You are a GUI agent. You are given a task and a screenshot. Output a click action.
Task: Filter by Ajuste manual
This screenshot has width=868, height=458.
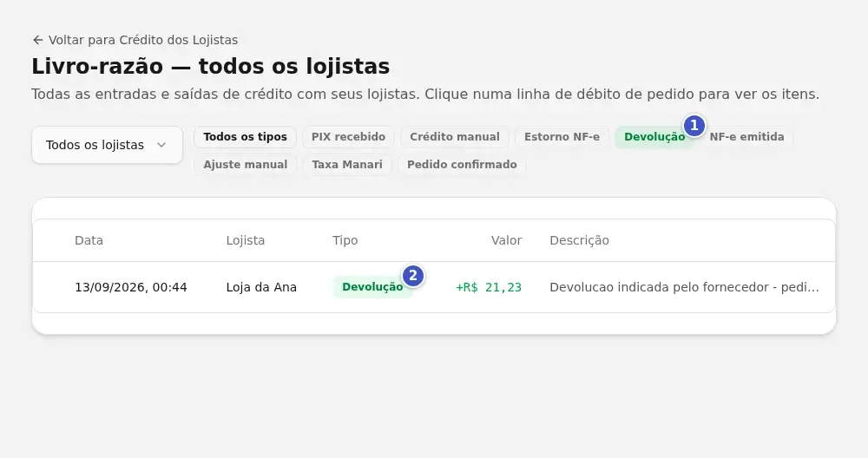pos(246,164)
